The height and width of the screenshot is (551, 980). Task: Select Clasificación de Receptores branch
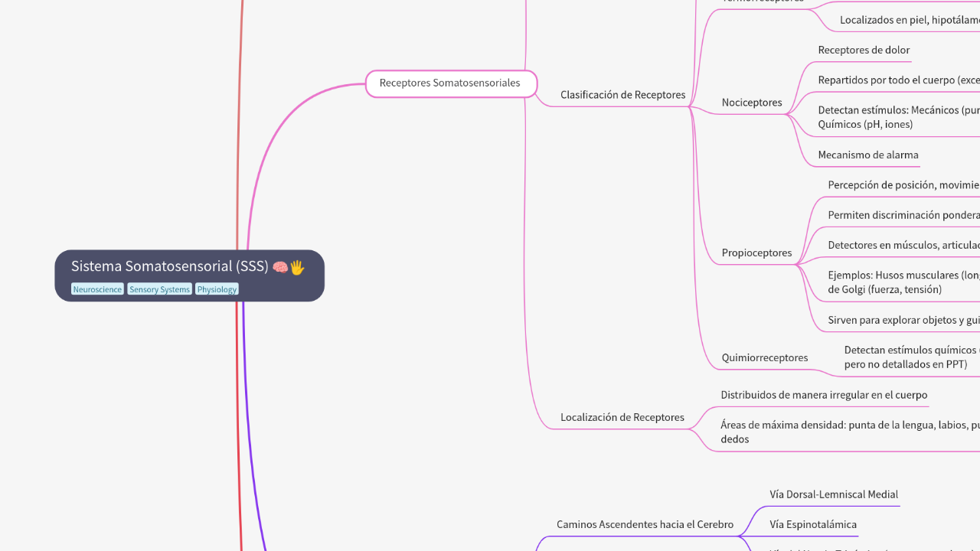622,95
